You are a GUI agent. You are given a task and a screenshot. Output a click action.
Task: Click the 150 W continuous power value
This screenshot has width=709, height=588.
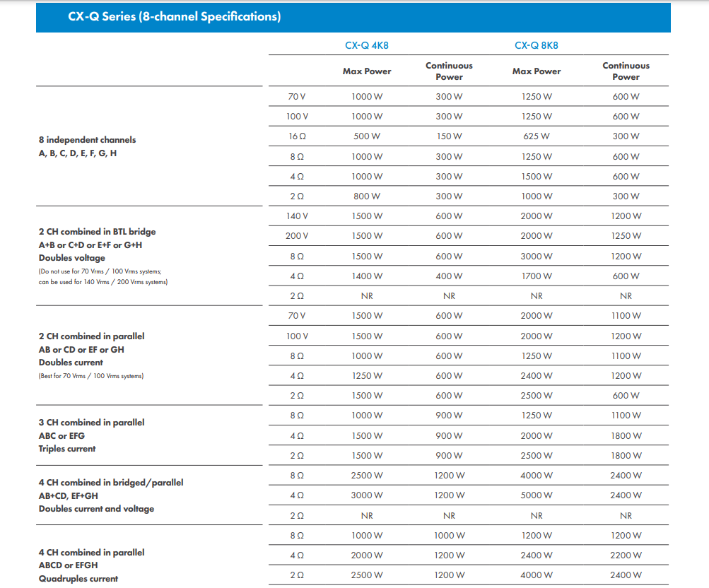point(449,136)
